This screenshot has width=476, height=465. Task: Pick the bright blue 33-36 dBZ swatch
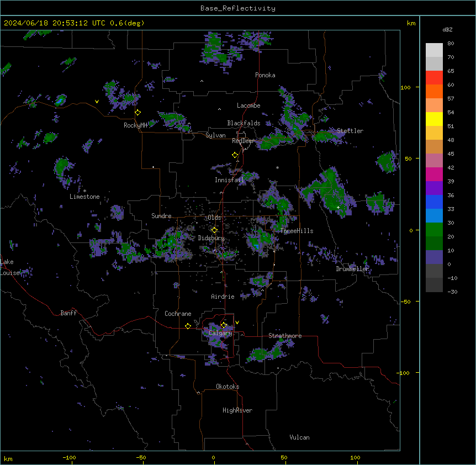point(434,202)
